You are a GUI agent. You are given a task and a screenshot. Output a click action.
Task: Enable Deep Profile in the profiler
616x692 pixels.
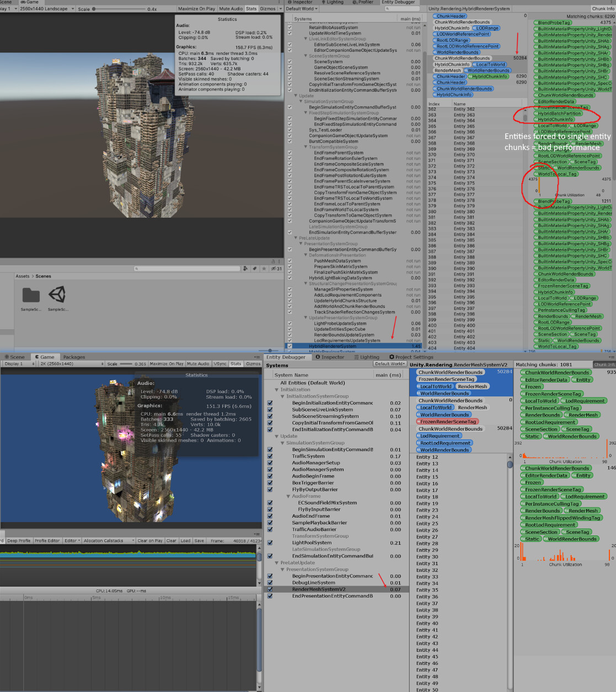pos(19,541)
